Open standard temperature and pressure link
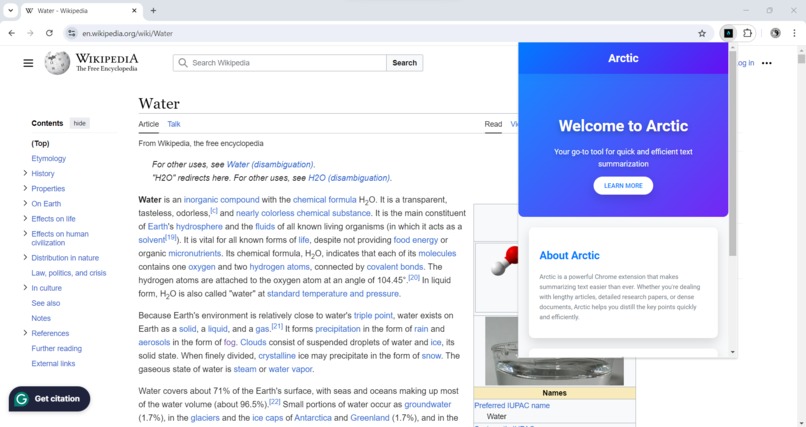 coord(333,294)
